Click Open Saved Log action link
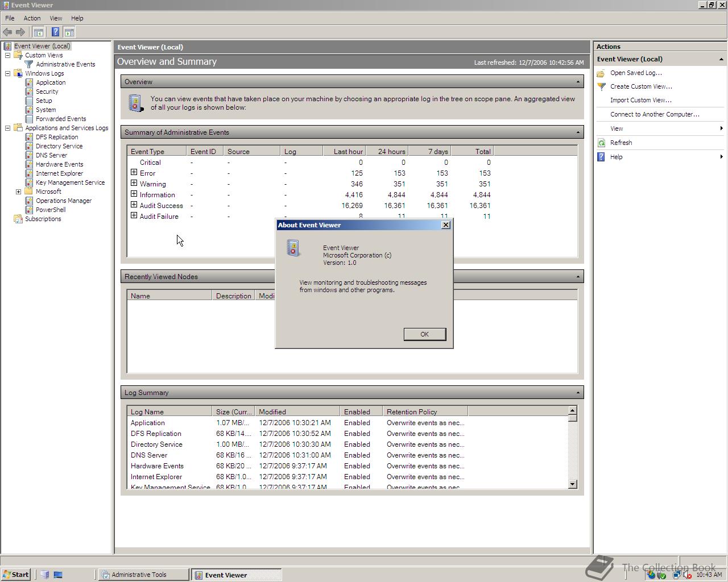The image size is (728, 582). click(x=636, y=73)
